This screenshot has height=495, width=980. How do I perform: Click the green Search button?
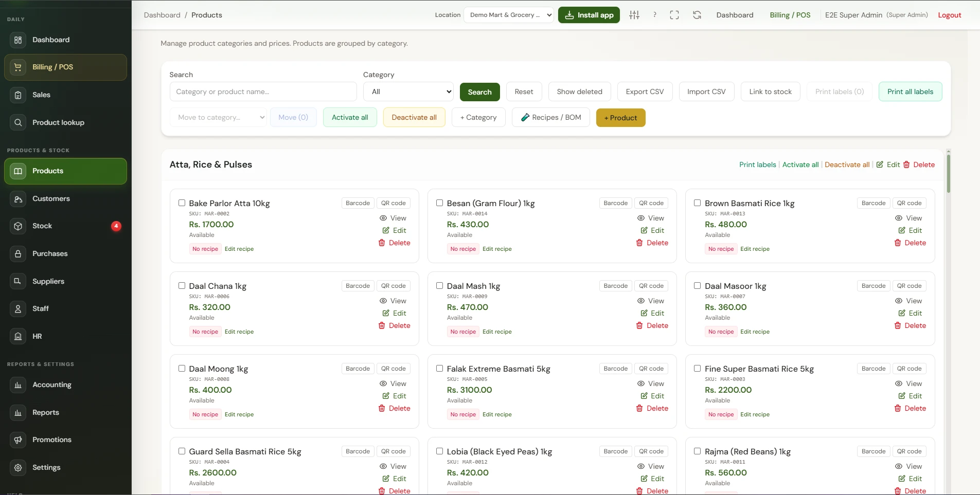480,92
